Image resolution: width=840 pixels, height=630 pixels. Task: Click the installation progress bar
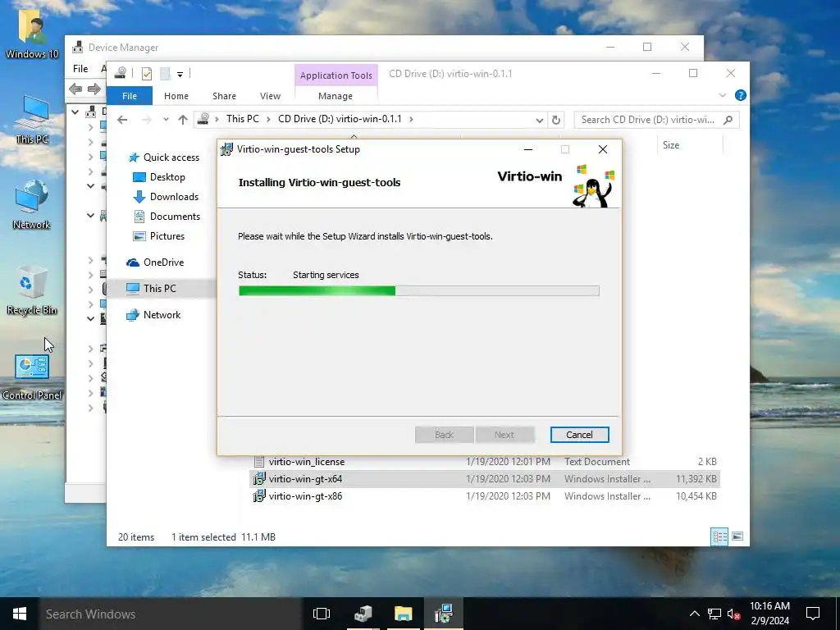pyautogui.click(x=418, y=291)
